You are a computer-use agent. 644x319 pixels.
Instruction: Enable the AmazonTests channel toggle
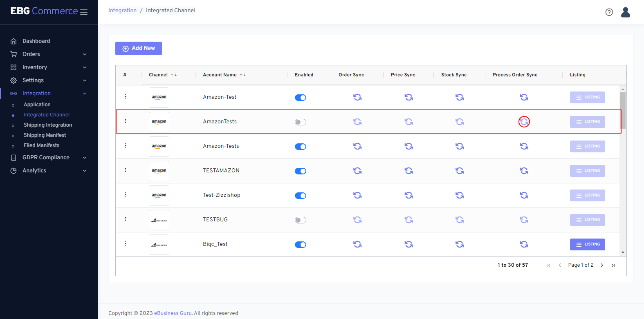301,122
